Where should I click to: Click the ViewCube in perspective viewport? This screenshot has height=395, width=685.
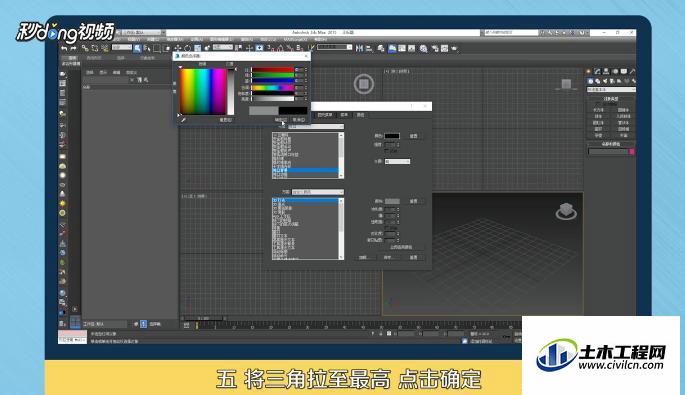(x=566, y=211)
